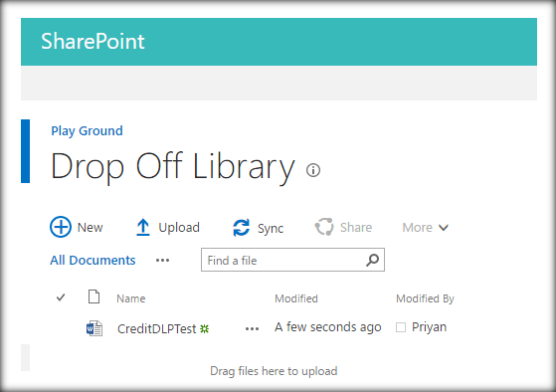Open the library info icon
This screenshot has height=392, width=556.
[313, 170]
